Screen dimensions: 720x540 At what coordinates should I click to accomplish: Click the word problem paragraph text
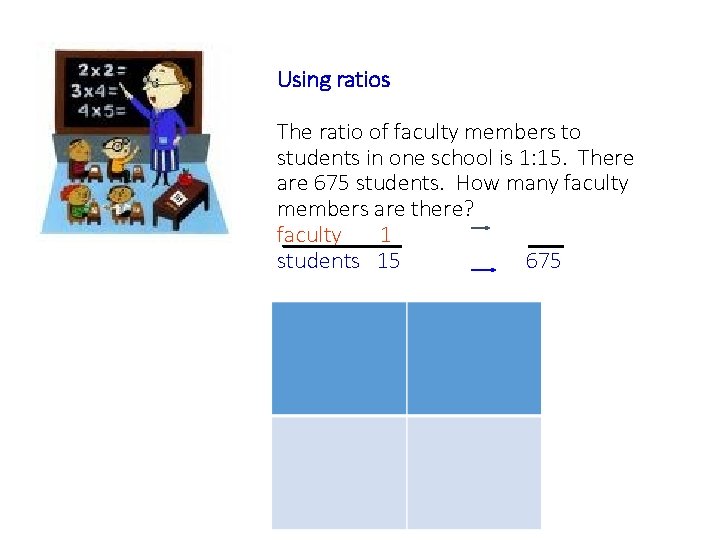pyautogui.click(x=456, y=170)
